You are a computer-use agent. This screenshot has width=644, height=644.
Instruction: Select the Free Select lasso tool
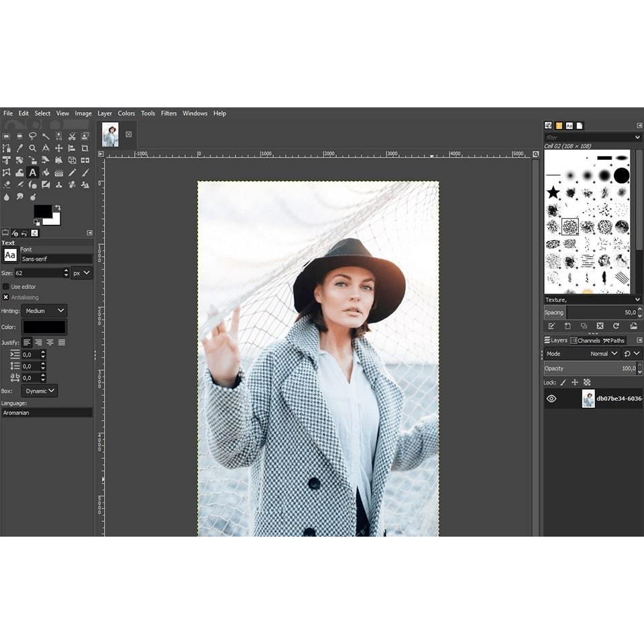tap(32, 136)
